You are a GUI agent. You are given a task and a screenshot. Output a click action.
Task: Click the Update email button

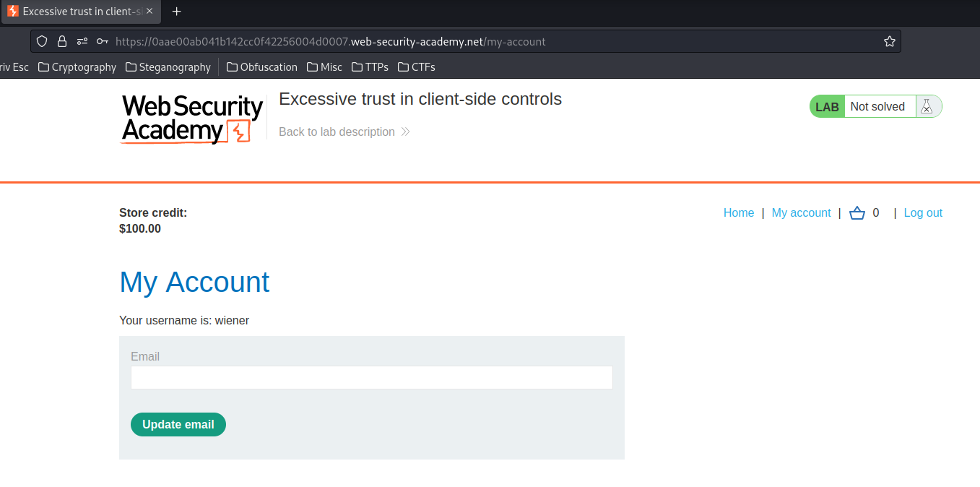click(x=178, y=425)
